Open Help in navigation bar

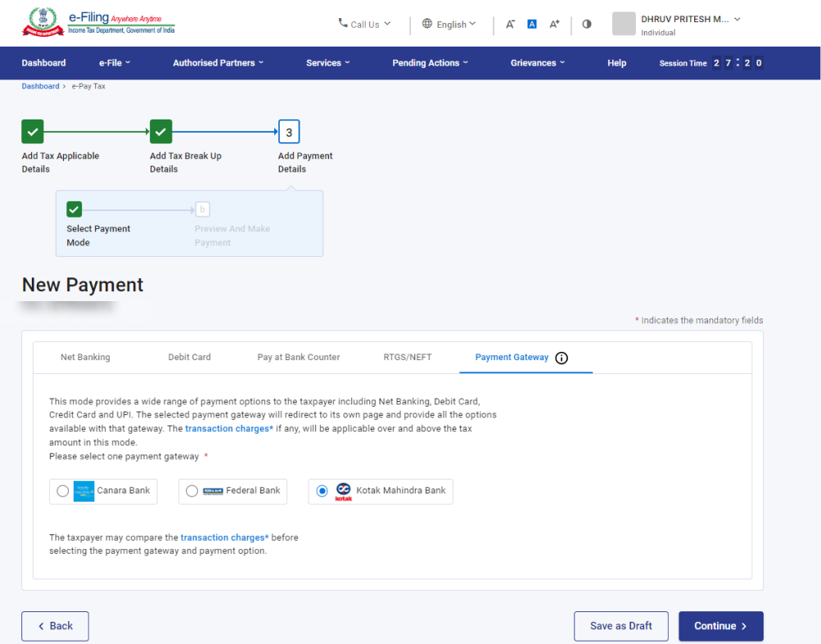tap(617, 63)
